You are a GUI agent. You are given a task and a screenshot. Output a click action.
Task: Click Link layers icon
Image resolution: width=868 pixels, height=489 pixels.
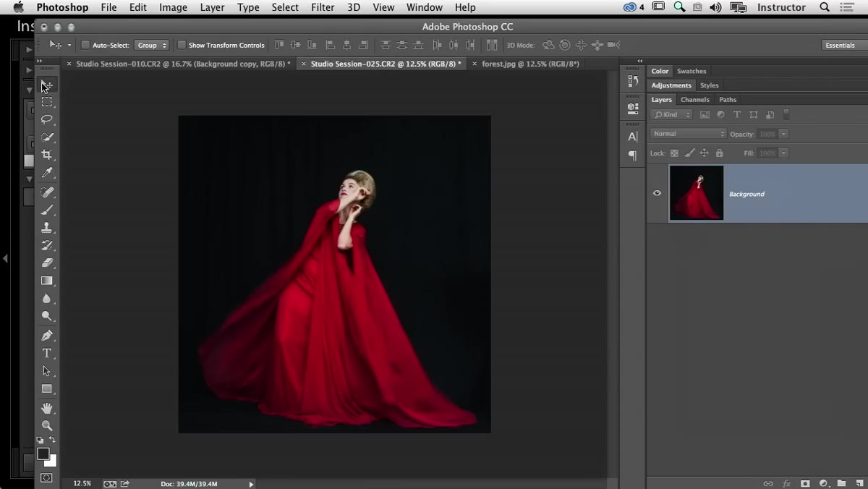768,482
